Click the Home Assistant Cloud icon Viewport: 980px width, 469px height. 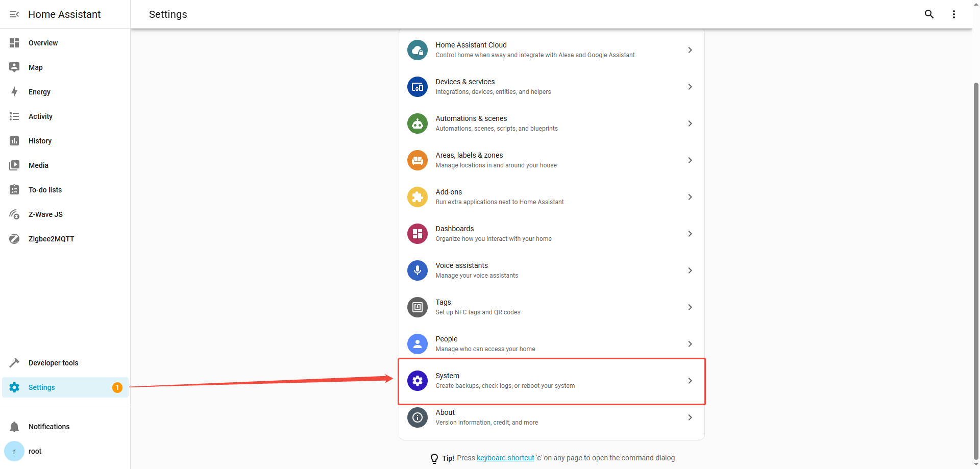(417, 50)
